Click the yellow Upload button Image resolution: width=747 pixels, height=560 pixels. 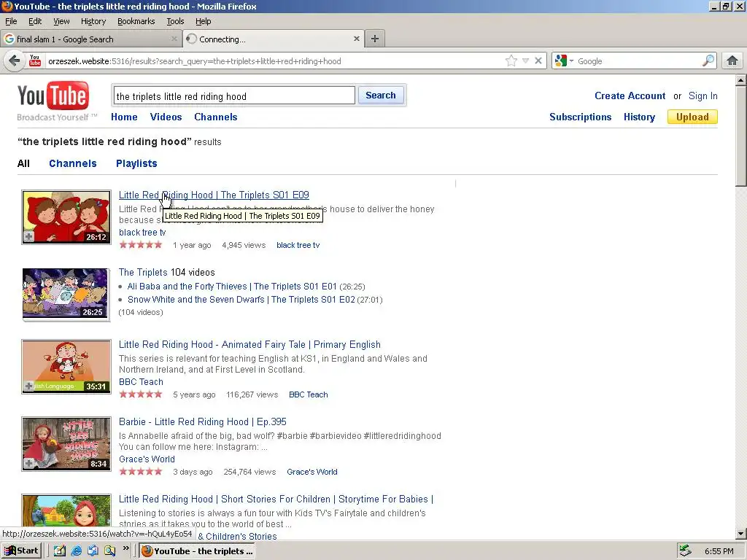[692, 117]
